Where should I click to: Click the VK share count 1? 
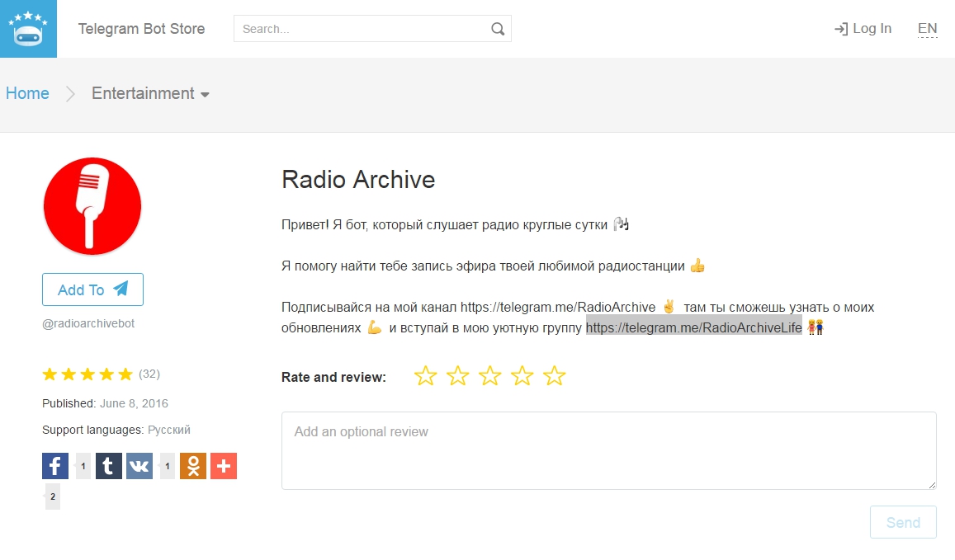(167, 466)
